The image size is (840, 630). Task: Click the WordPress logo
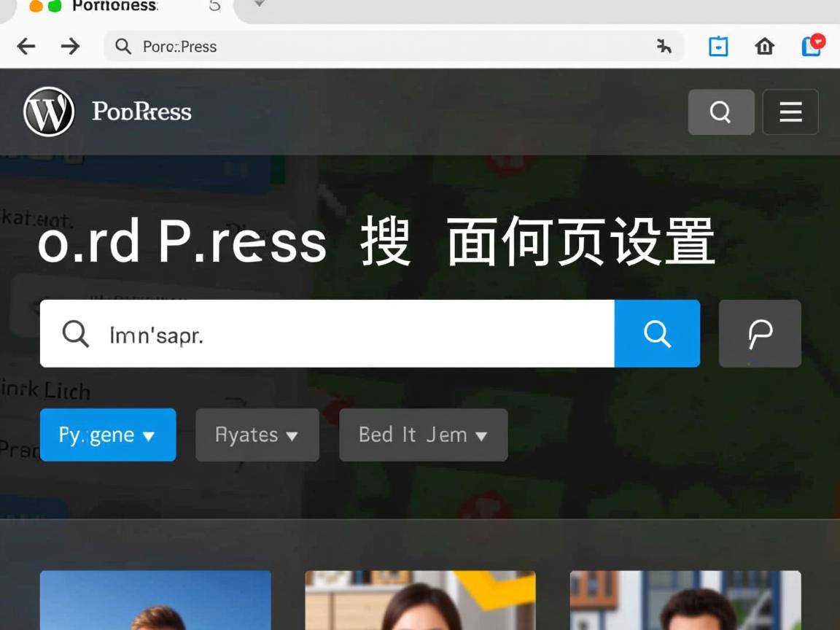click(48, 112)
